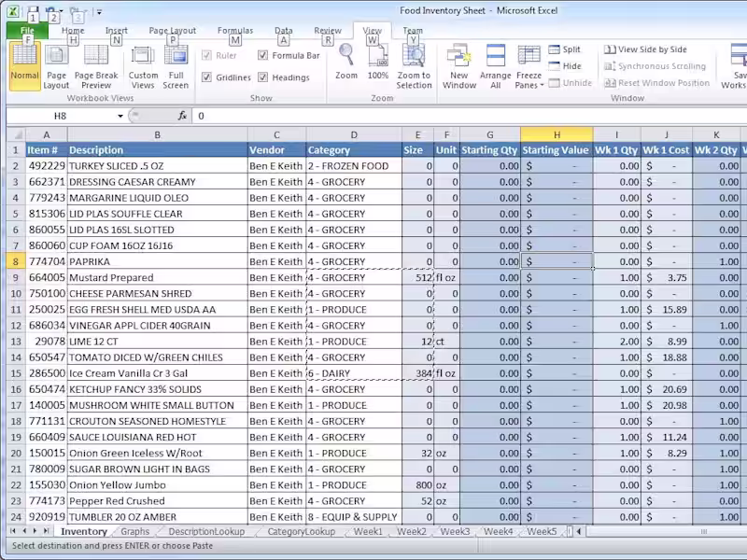
Task: Select cell with PAPRIKA description
Action: coord(157,261)
